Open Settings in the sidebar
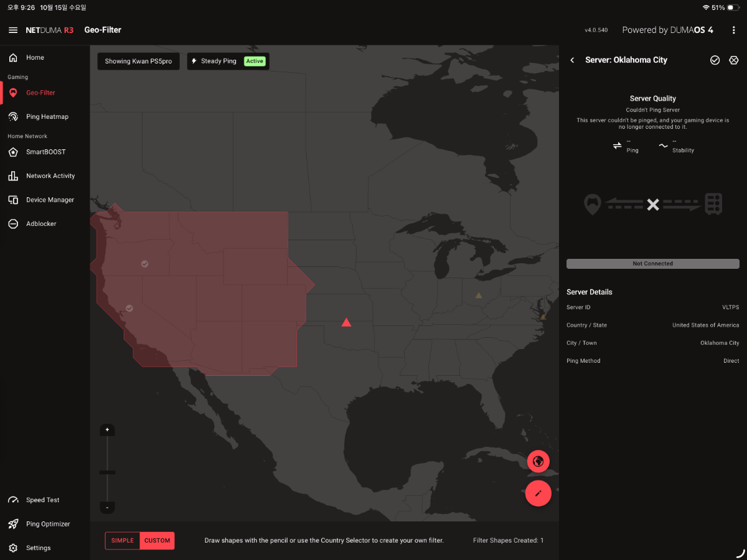Viewport: 747px width, 560px height. [38, 548]
